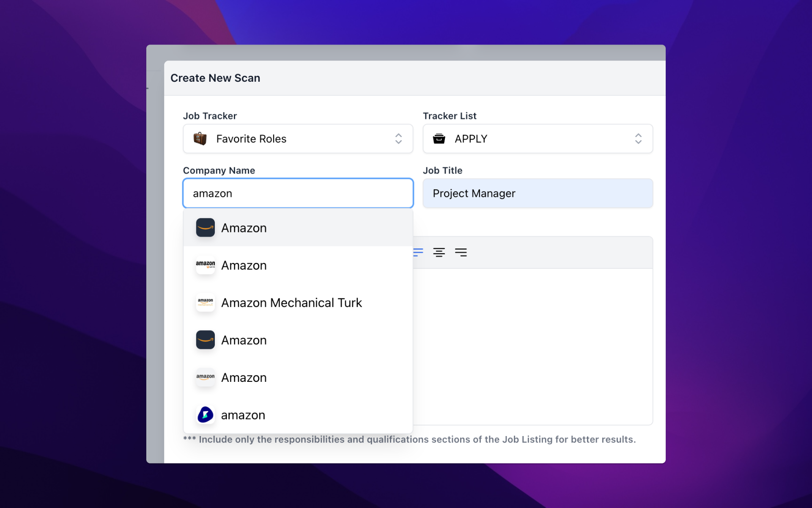Click inside the job description text area
Image resolution: width=812 pixels, height=508 pixels.
tap(532, 346)
